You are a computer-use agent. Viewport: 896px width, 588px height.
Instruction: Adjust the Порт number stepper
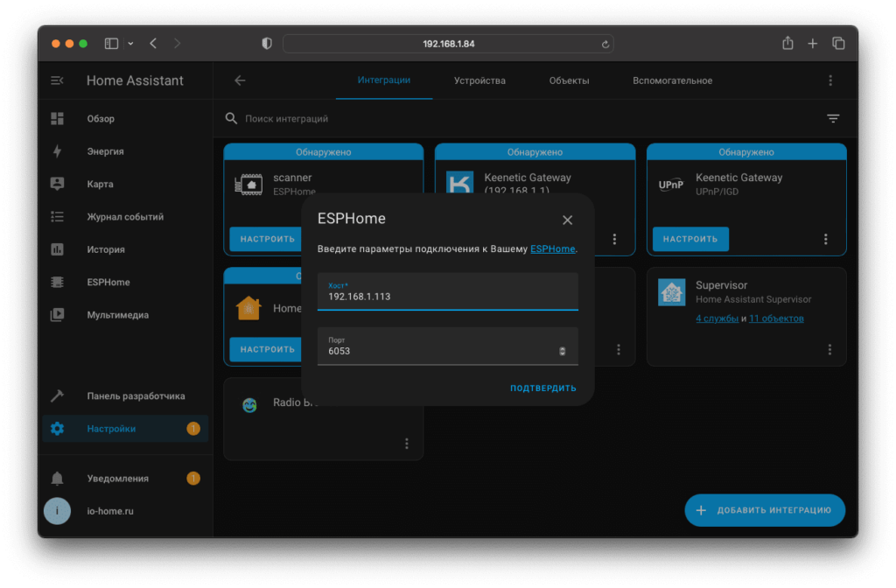click(x=563, y=352)
